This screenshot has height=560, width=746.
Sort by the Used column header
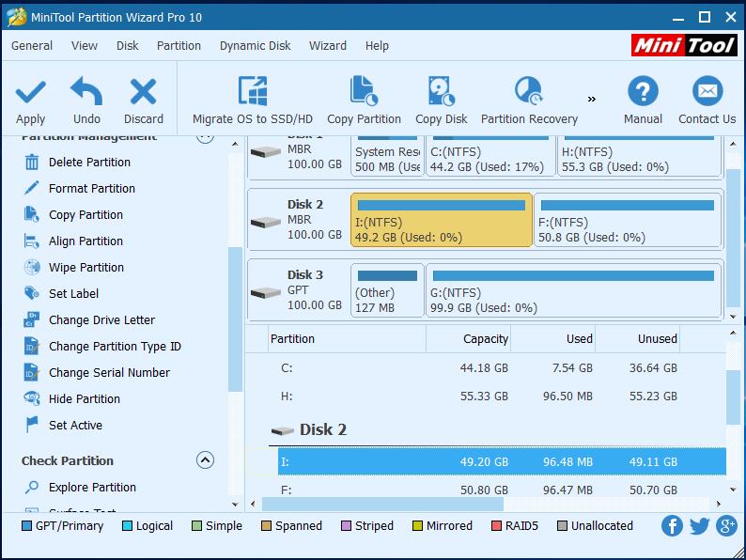click(x=552, y=339)
